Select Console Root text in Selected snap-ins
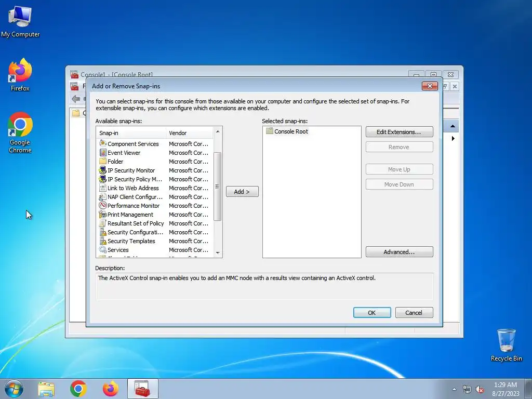Viewport: 532px width, 399px height. pos(291,131)
